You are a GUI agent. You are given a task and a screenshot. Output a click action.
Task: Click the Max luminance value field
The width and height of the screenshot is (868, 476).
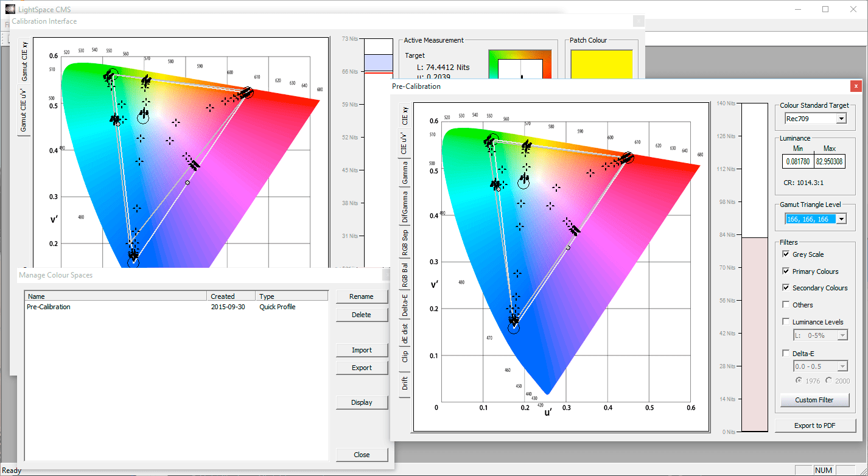[829, 163]
